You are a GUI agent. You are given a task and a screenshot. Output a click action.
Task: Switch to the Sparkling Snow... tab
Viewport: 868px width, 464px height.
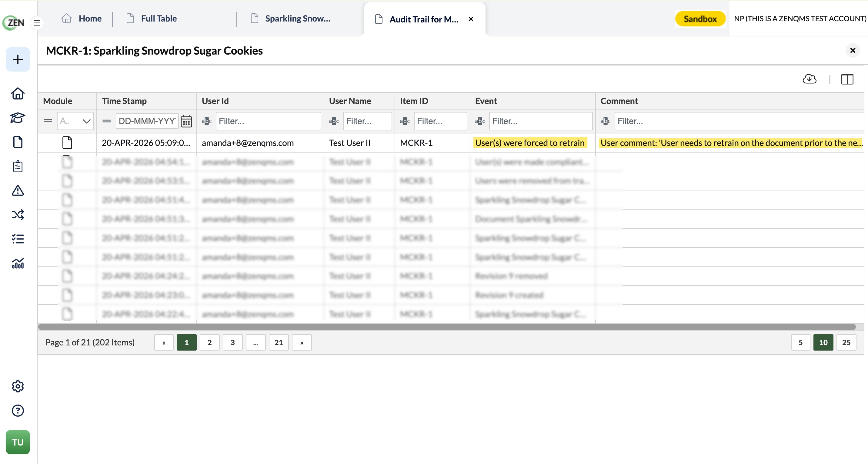coord(290,18)
